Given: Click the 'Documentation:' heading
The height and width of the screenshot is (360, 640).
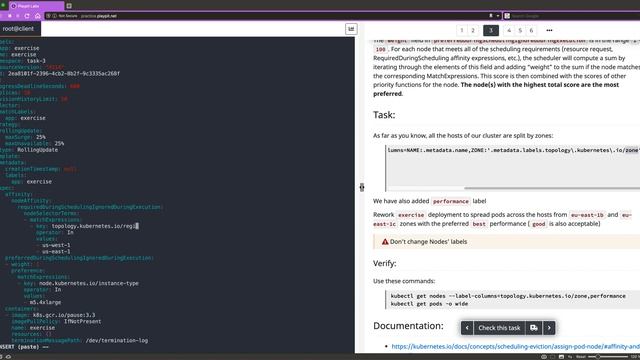Looking at the screenshot, I should [408, 326].
